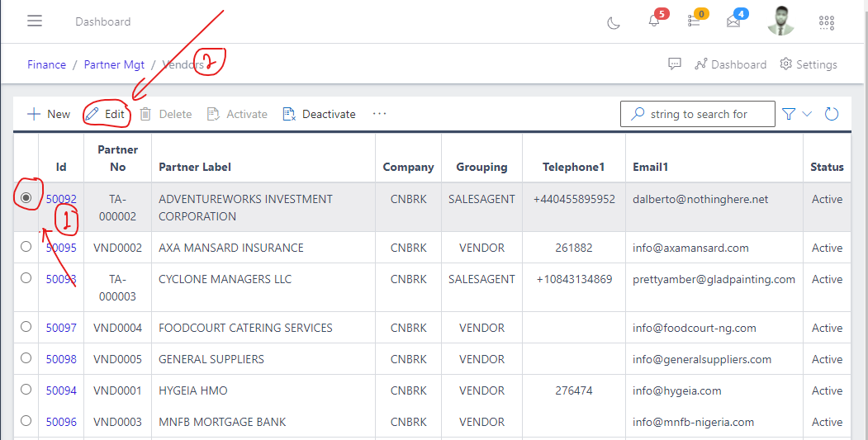Select radio for MNFB MORTGAGE BANK

pos(26,421)
